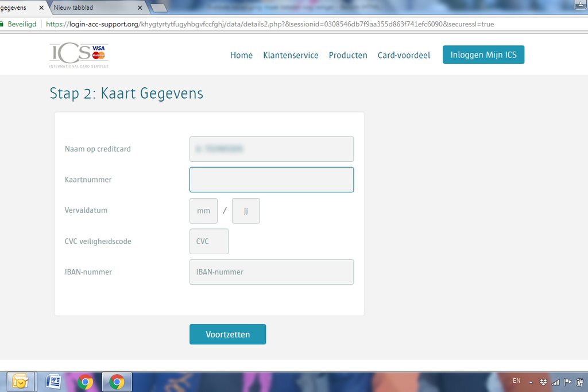Image resolution: width=588 pixels, height=392 pixels.
Task: Open the network signal tray icon
Action: click(x=555, y=382)
